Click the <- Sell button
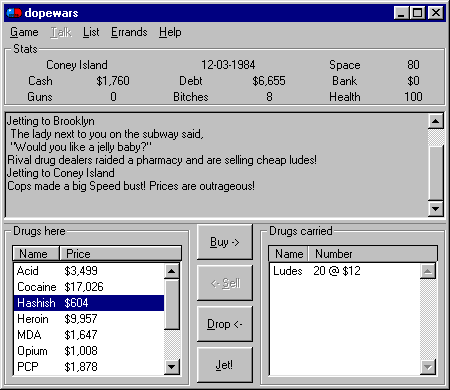 tap(225, 283)
